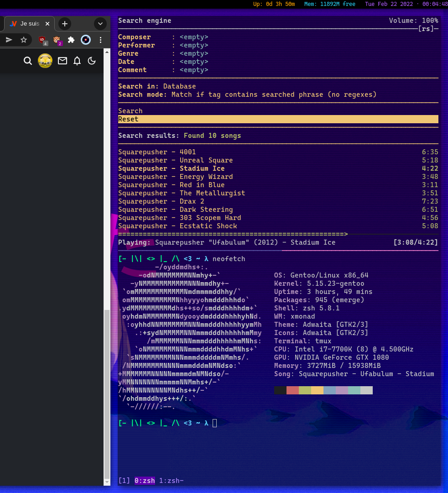Click the Search option in ncmpcpp

coord(130,111)
